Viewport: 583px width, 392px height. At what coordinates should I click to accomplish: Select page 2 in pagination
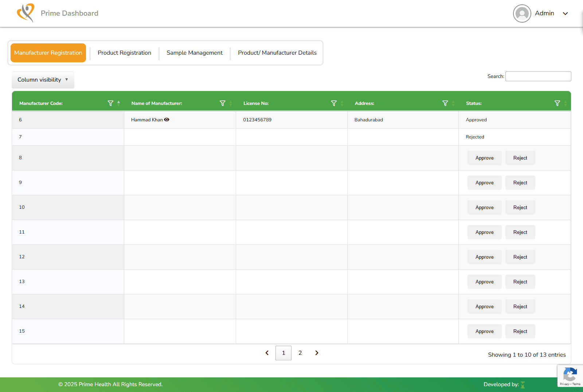(300, 353)
